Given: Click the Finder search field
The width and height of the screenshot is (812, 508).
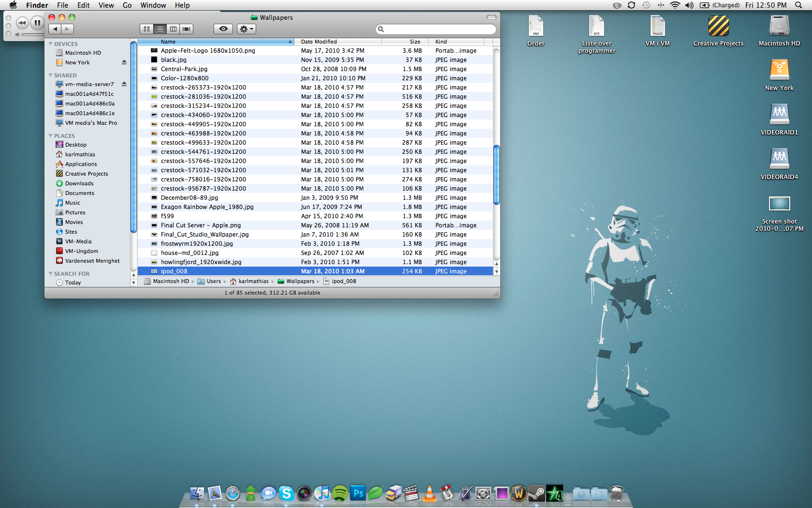Looking at the screenshot, I should [436, 29].
